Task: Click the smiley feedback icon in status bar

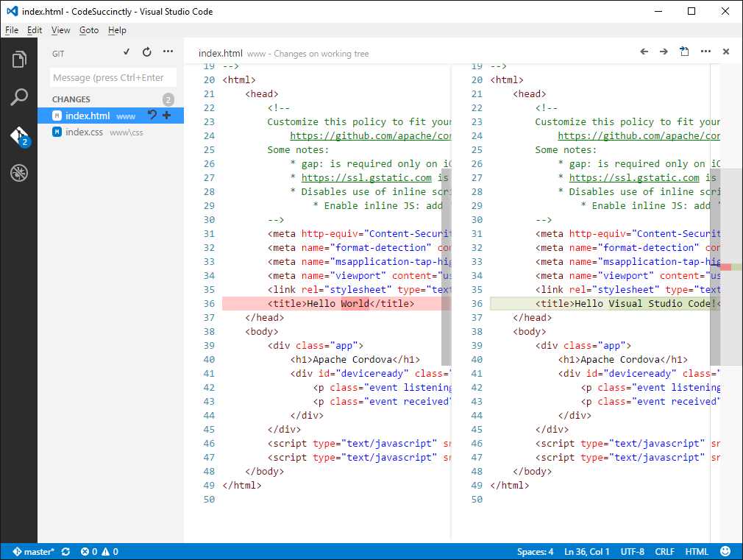Action: [x=727, y=551]
